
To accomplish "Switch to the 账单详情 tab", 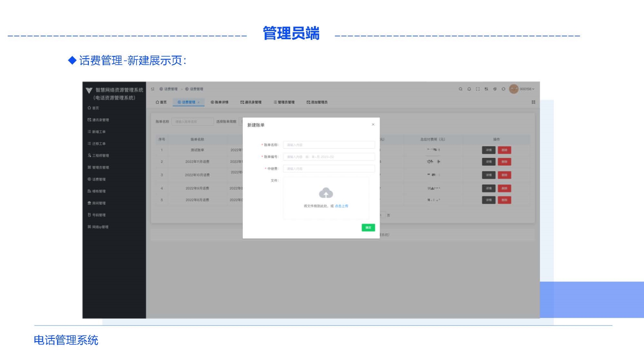I will click(x=219, y=102).
